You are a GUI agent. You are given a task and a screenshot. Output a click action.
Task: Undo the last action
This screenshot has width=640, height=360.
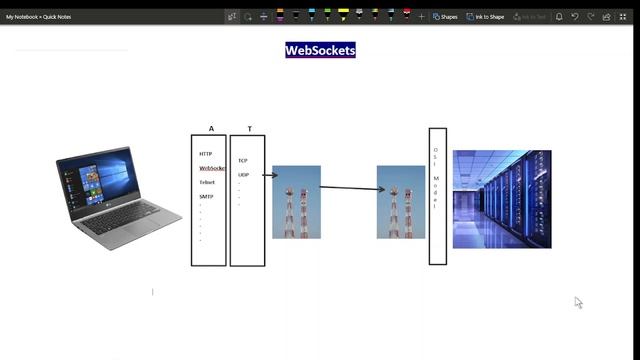pos(575,17)
